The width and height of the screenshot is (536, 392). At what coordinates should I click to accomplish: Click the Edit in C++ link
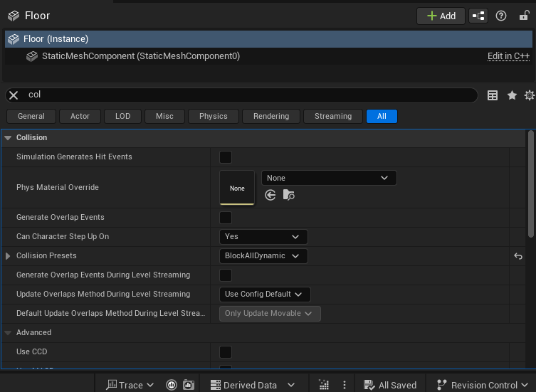click(508, 56)
